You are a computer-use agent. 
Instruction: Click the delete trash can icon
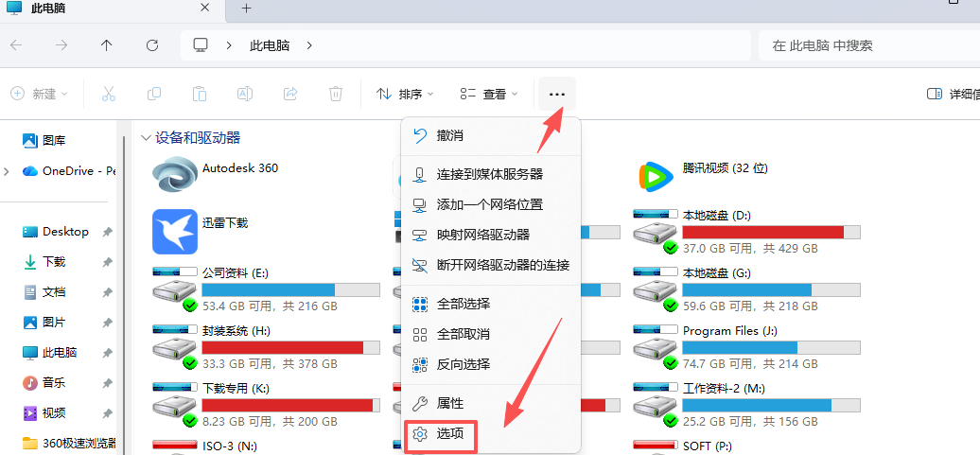pyautogui.click(x=335, y=94)
